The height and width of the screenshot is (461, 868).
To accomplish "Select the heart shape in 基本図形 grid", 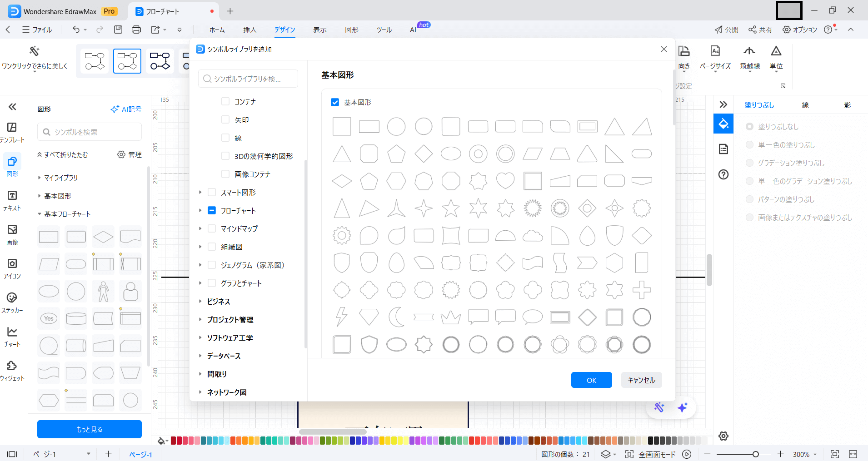I will [x=505, y=181].
